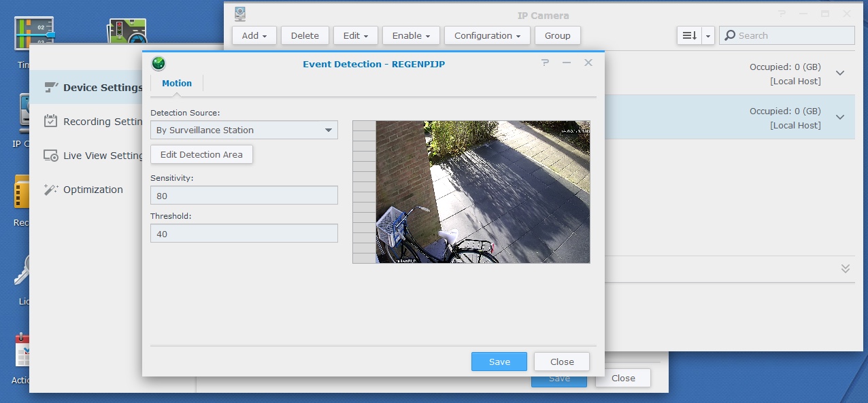This screenshot has width=868, height=403.
Task: Select Optimization in the settings sidebar
Action: point(93,190)
